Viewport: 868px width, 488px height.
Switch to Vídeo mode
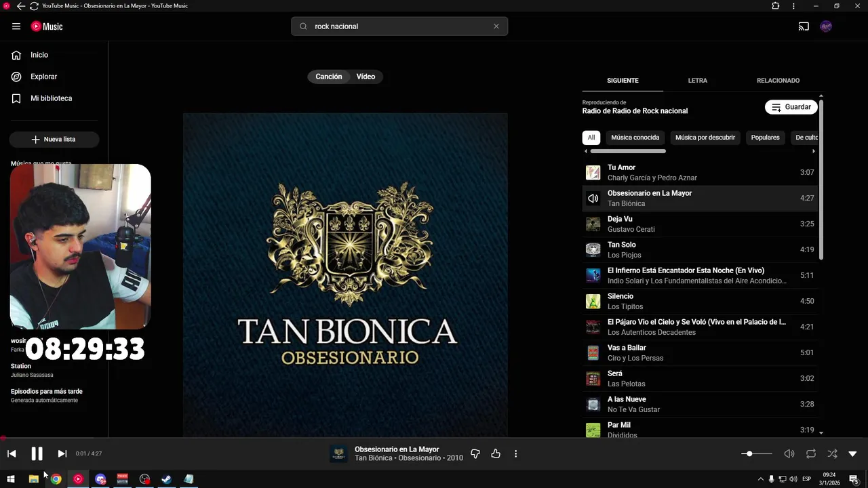point(366,77)
